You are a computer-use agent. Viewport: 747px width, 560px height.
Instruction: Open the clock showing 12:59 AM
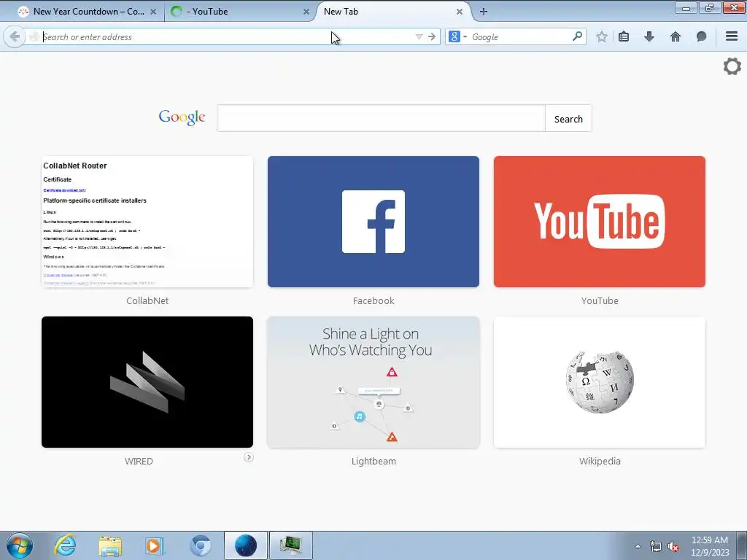pyautogui.click(x=710, y=545)
